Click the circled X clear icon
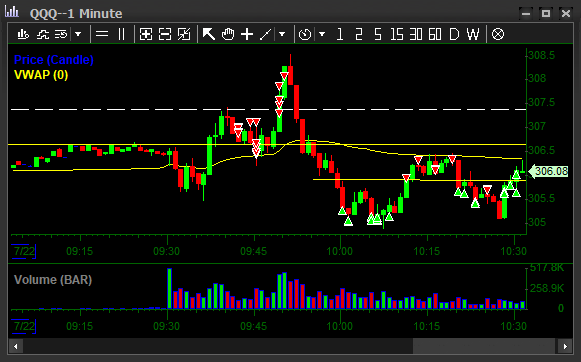The width and height of the screenshot is (581, 362). [x=498, y=34]
